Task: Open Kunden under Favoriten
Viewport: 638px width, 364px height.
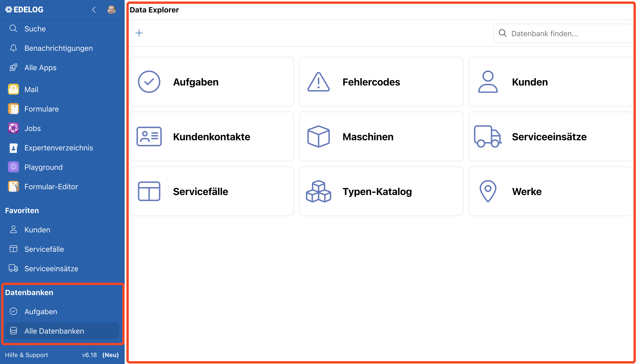Action: (62, 230)
